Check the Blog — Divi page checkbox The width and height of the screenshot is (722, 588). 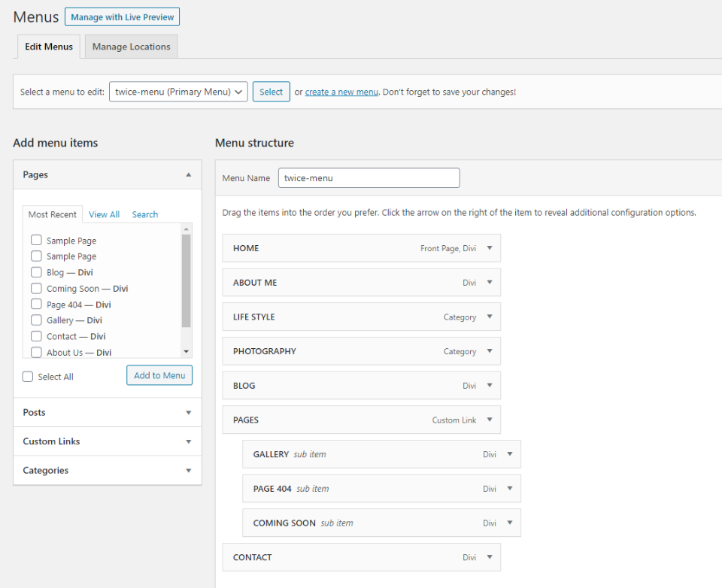(36, 272)
